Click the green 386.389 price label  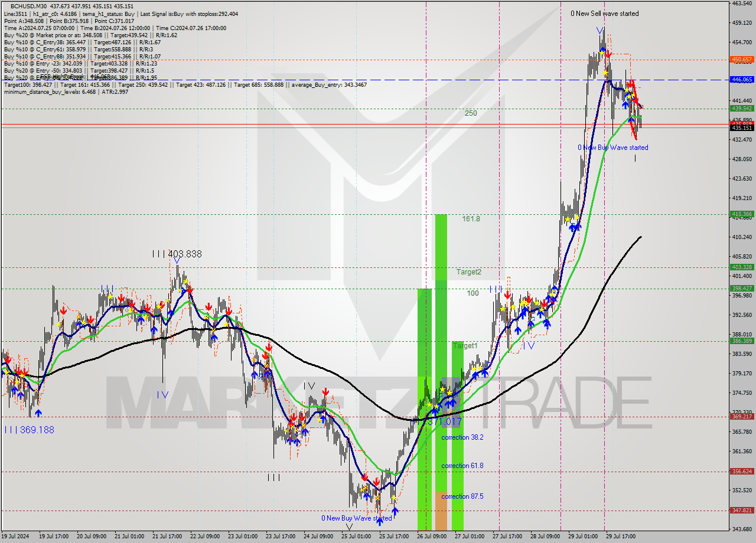741,341
